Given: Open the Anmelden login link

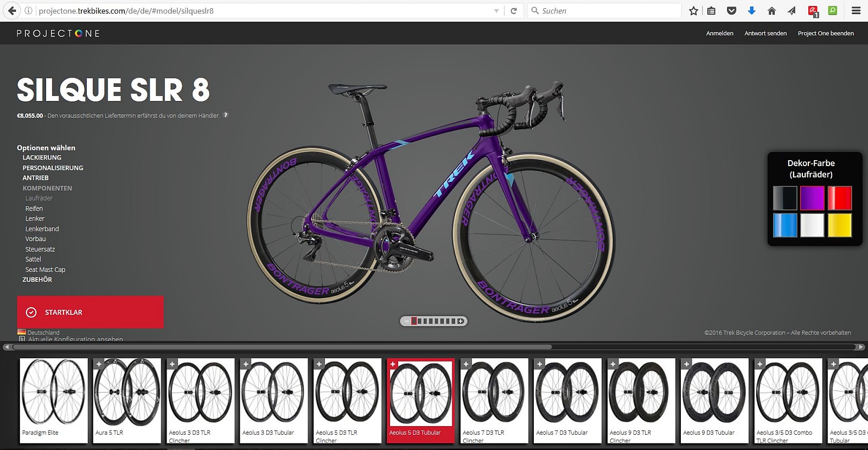Looking at the screenshot, I should click(719, 34).
